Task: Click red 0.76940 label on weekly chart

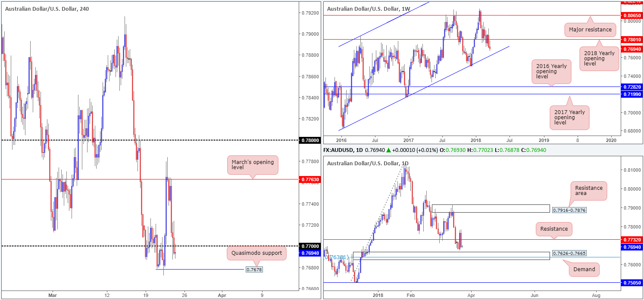Action: click(x=631, y=49)
